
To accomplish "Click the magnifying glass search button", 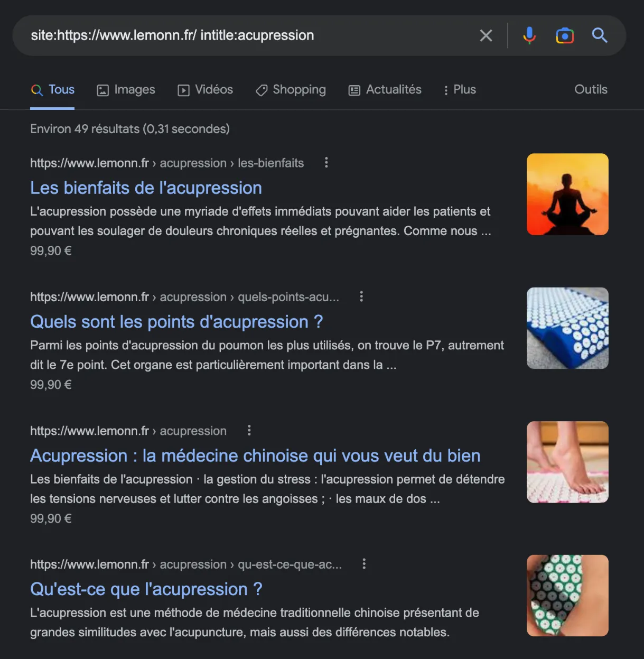I will tap(599, 35).
